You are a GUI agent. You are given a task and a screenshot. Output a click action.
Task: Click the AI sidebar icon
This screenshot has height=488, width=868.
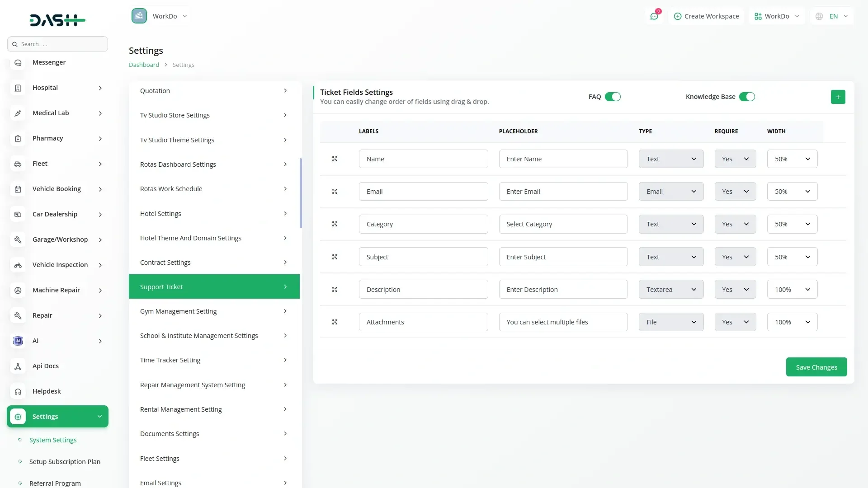[18, 341]
